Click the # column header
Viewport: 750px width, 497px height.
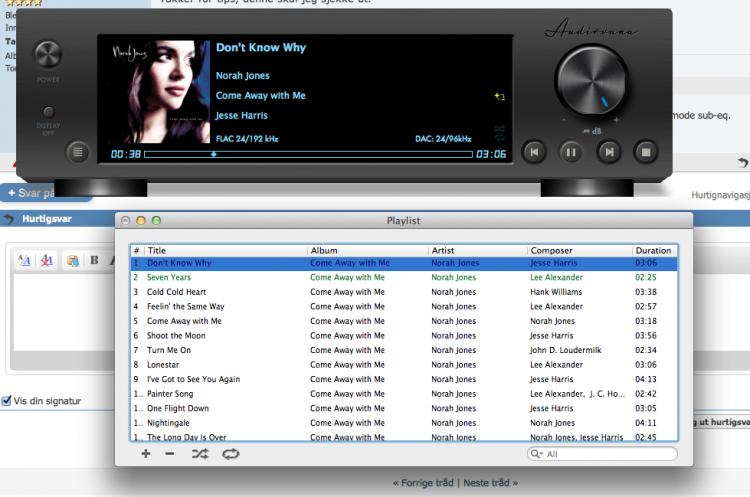pyautogui.click(x=137, y=250)
